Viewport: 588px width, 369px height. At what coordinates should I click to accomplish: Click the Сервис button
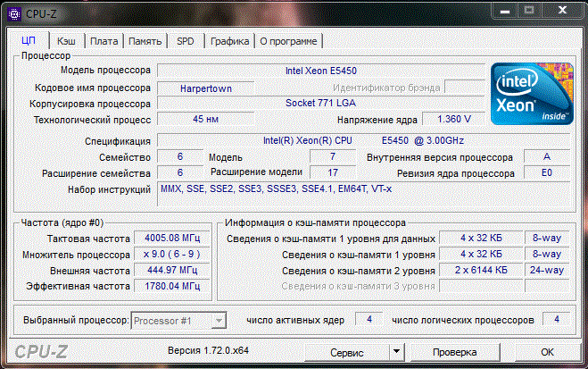pos(347,352)
